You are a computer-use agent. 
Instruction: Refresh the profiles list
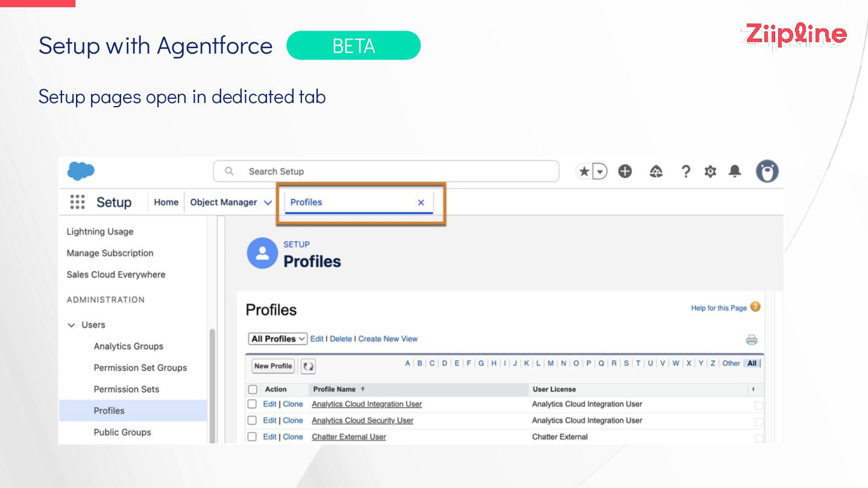click(x=308, y=366)
